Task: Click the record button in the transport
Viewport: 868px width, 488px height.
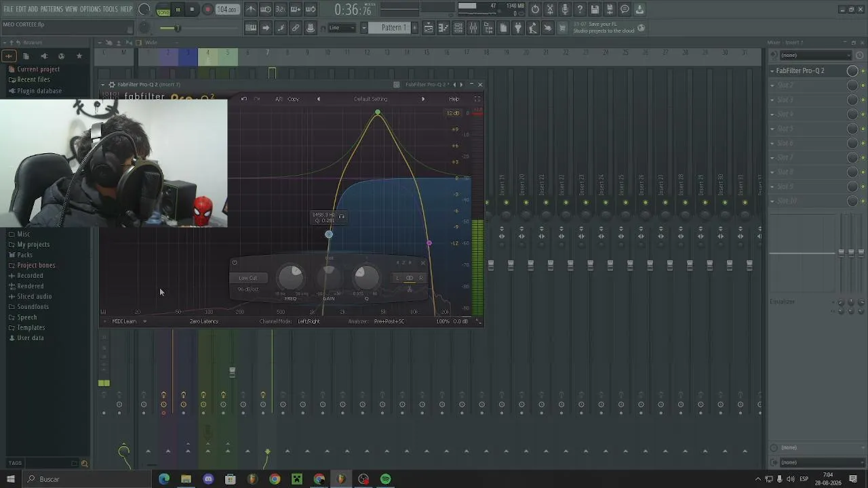Action: point(208,9)
